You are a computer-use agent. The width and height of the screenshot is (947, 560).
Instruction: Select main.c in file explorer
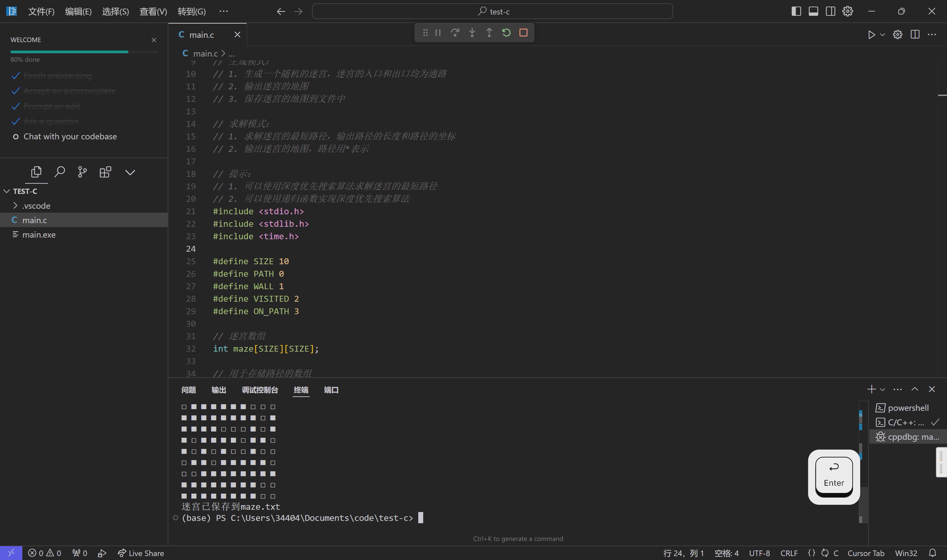click(x=84, y=220)
